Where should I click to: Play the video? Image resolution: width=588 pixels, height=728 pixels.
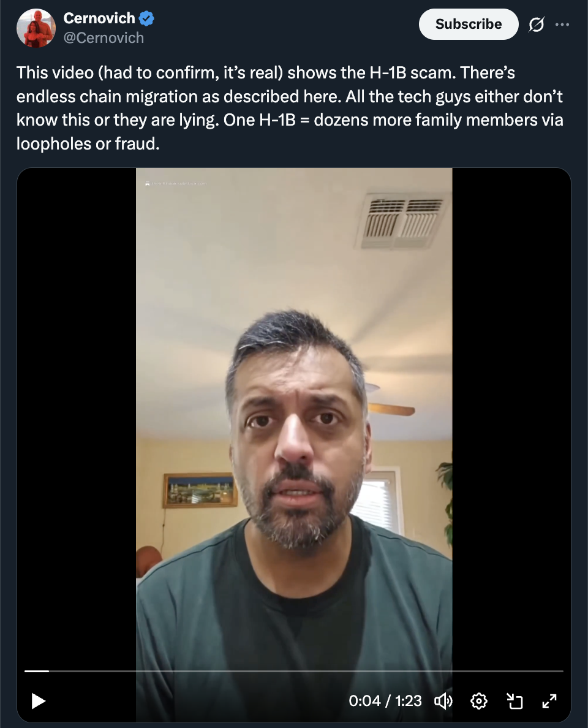click(38, 700)
